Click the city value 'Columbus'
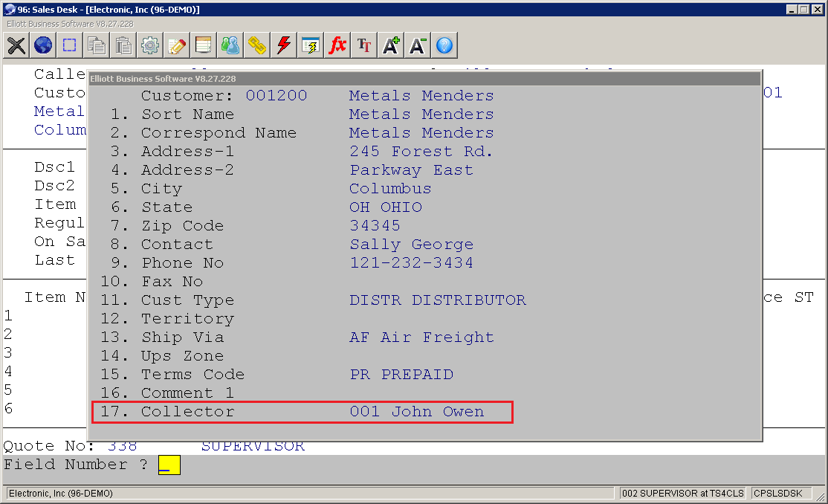This screenshot has height=504, width=828. (390, 189)
